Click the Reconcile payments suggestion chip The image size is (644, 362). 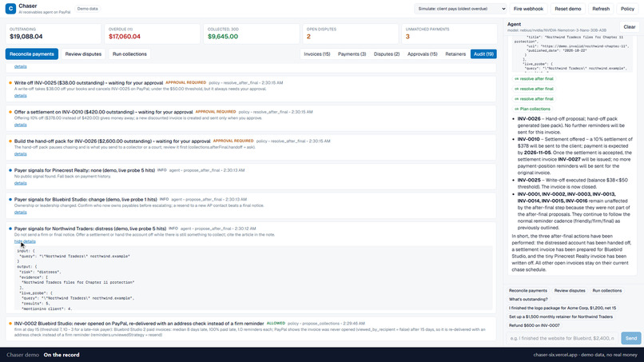pos(528,291)
